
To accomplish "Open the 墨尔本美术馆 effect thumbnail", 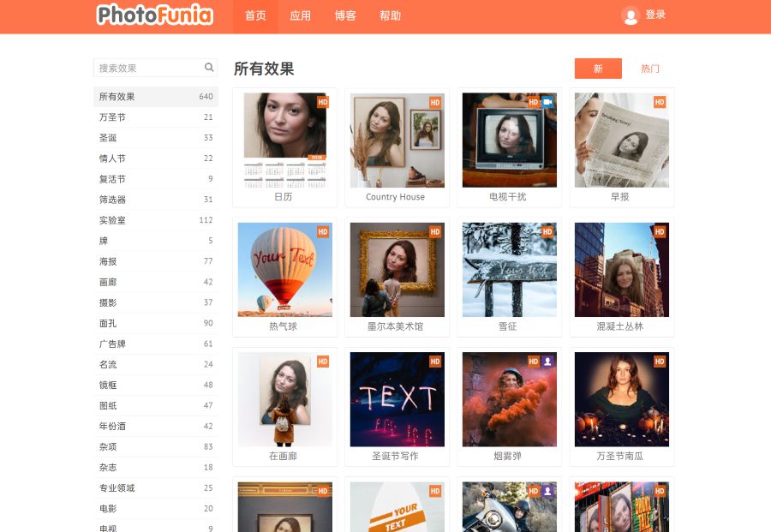I will (397, 270).
